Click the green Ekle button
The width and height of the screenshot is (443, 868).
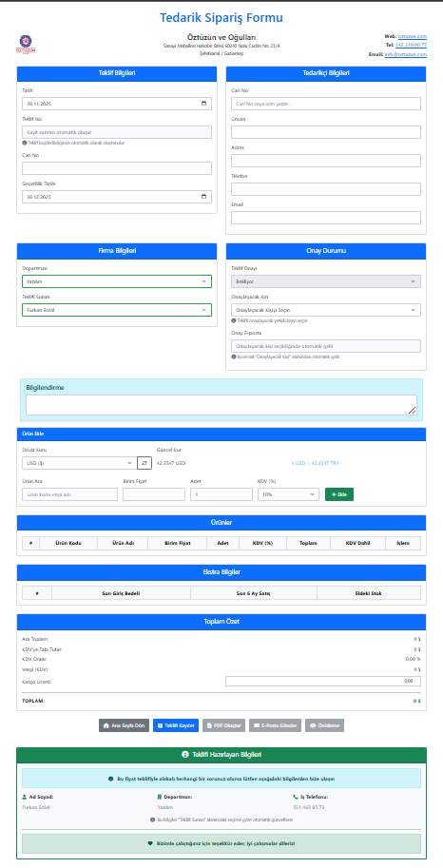[338, 494]
